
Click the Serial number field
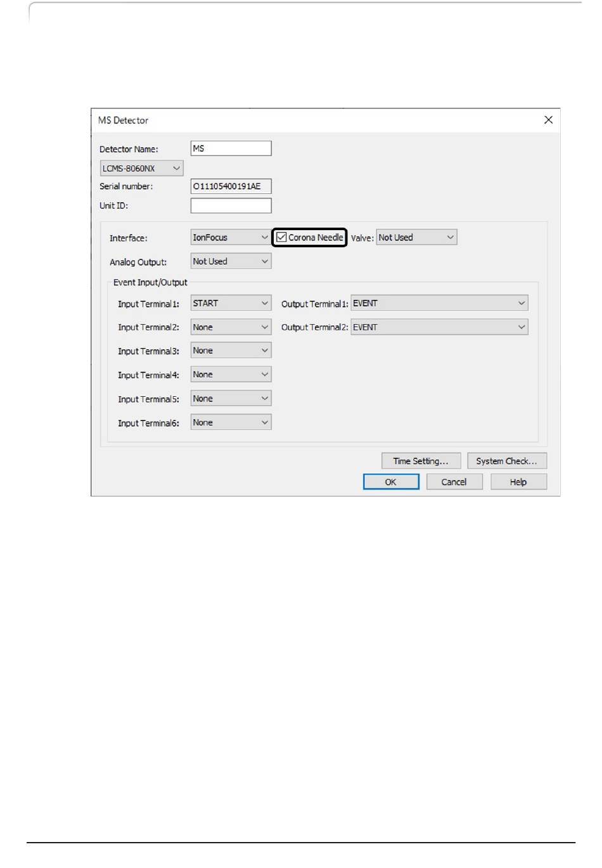(231, 186)
